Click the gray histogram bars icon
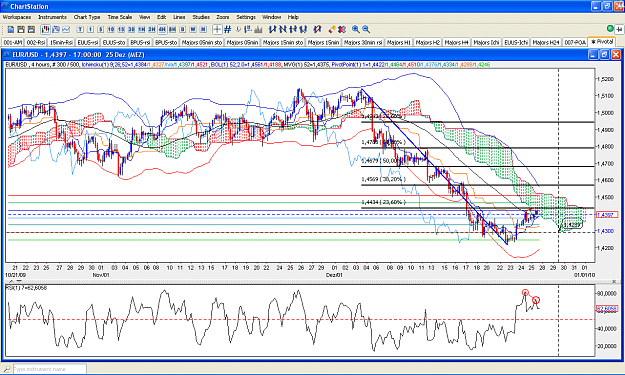The width and height of the screenshot is (625, 375). pos(258,29)
